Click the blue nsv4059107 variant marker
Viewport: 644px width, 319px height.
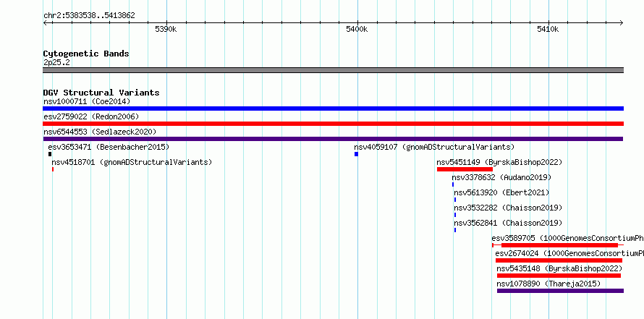pyautogui.click(x=356, y=154)
